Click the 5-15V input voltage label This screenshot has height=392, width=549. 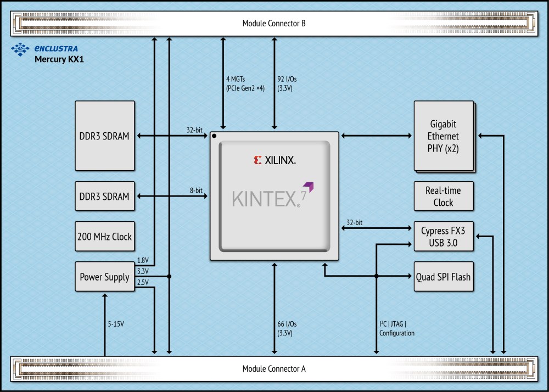[116, 324]
